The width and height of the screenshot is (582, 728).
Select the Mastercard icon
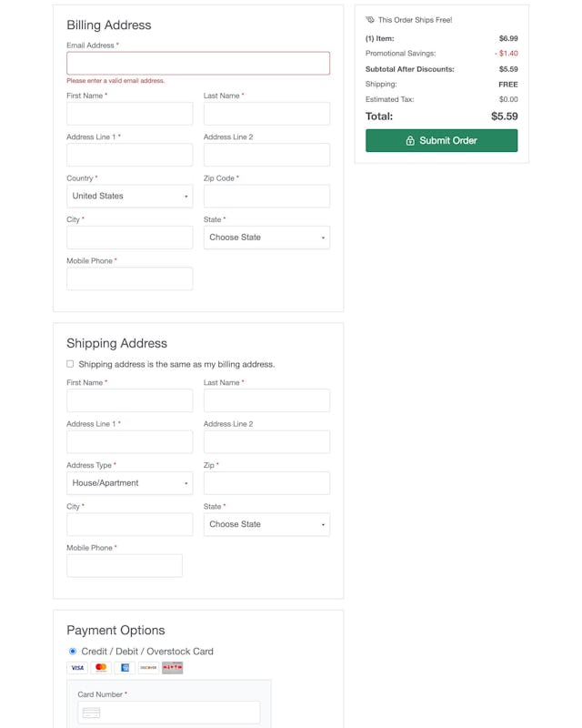[x=102, y=667]
